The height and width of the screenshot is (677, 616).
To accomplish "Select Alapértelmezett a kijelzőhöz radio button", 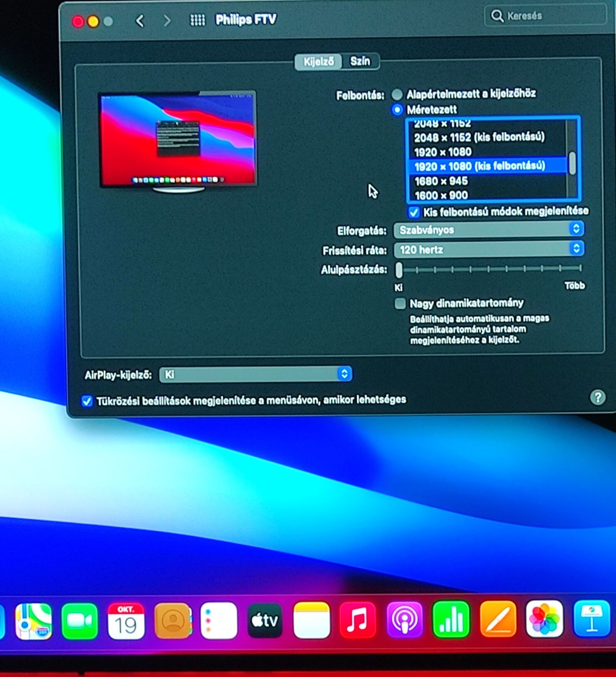I will click(397, 94).
